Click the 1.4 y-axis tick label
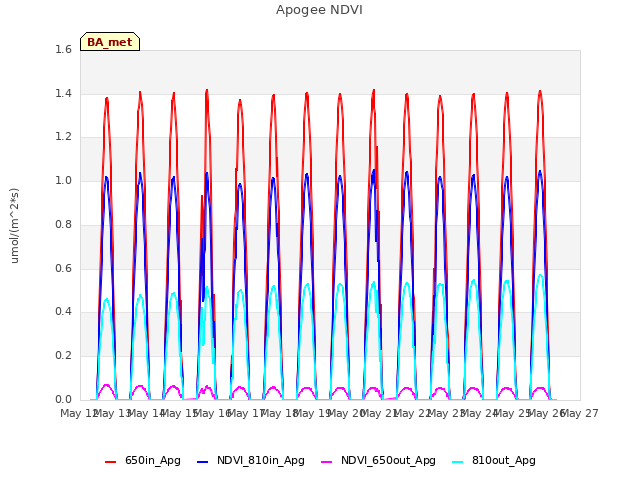 tap(63, 93)
